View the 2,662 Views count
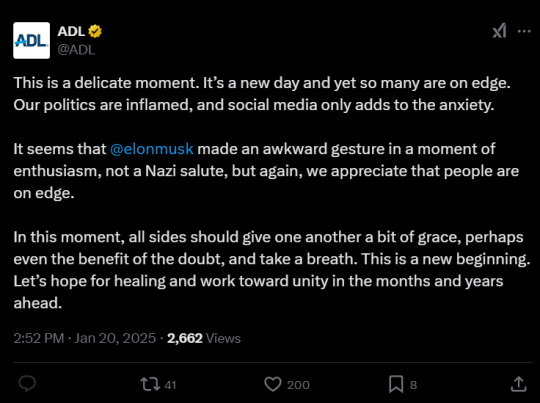The width and height of the screenshot is (540, 403). [x=204, y=338]
